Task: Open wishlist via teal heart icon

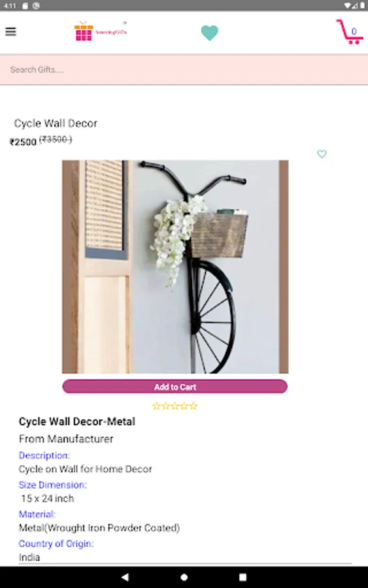Action: [x=209, y=33]
